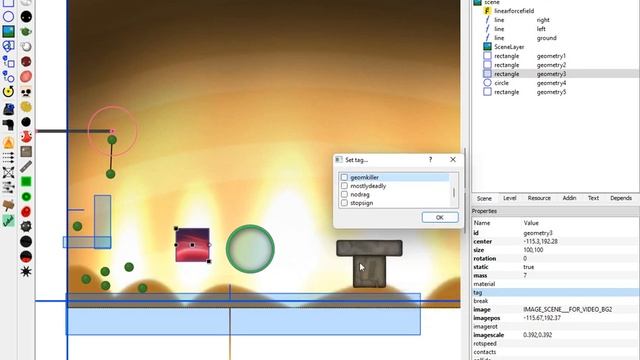Select the green label tool icon
640x360 pixels.
pyautogui.click(x=9, y=221)
